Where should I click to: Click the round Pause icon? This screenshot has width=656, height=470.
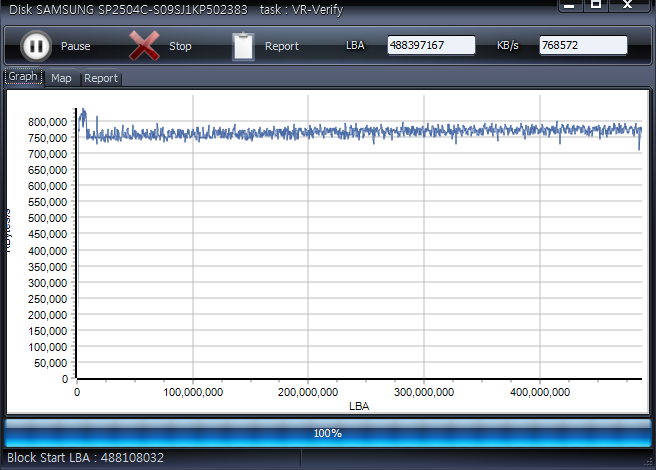(36, 46)
